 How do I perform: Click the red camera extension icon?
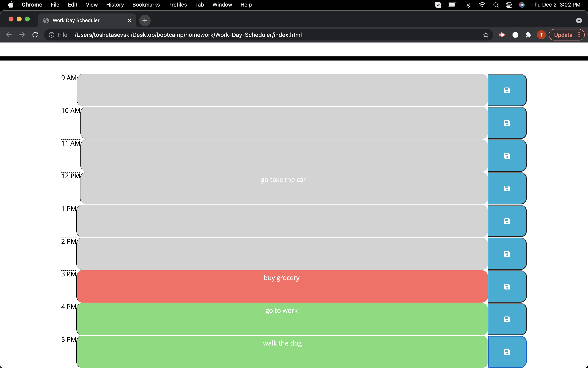[502, 35]
